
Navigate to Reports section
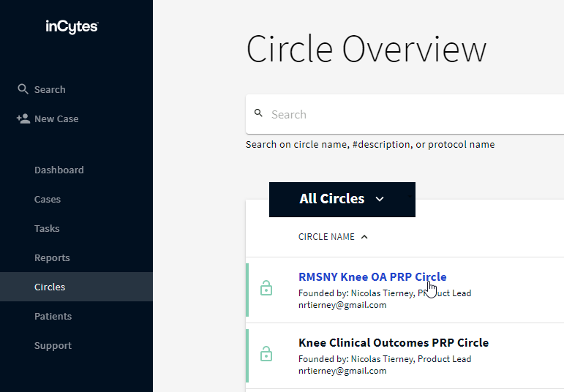[x=52, y=257]
